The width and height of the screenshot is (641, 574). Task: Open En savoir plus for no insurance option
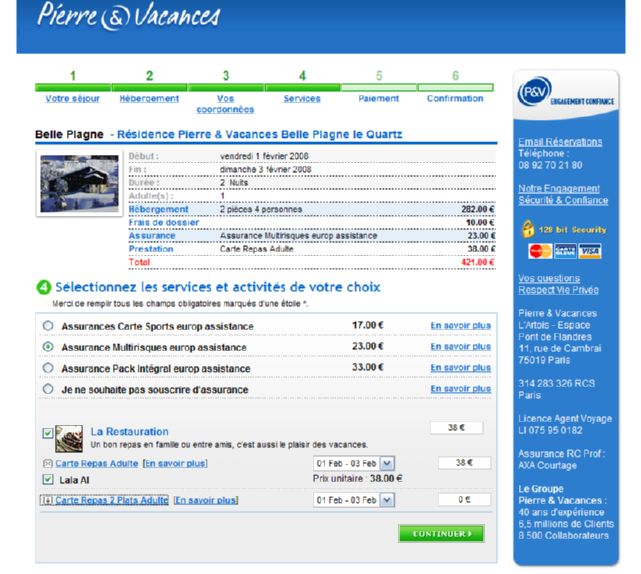point(461,388)
